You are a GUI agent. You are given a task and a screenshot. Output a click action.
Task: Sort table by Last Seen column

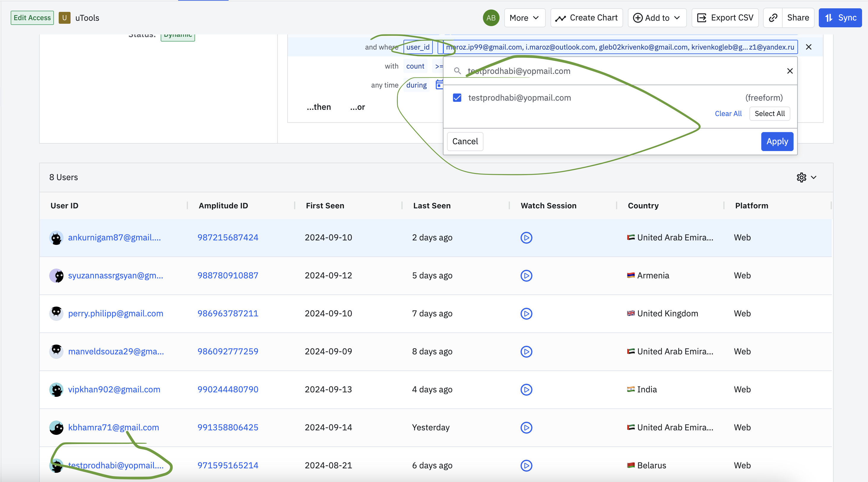pyautogui.click(x=432, y=206)
